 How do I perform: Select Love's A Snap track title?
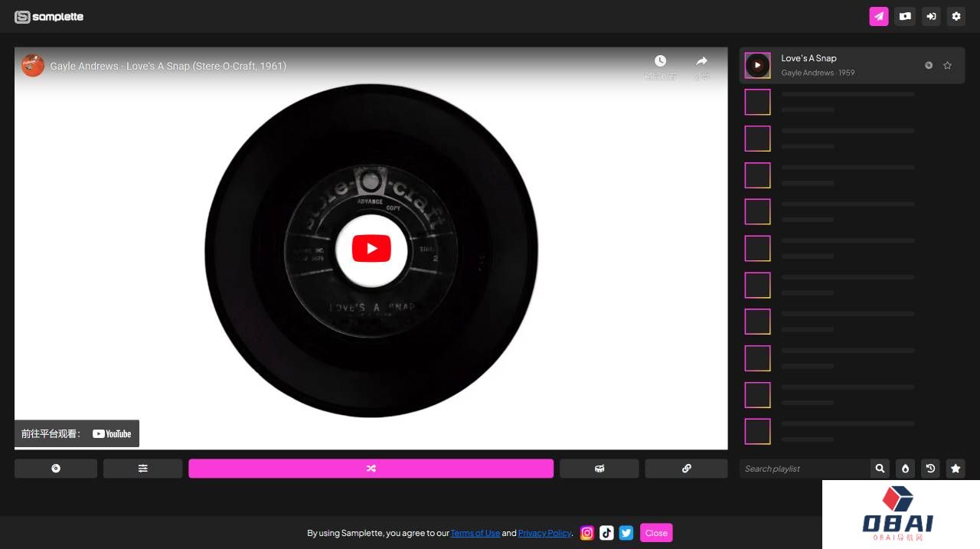coord(808,58)
